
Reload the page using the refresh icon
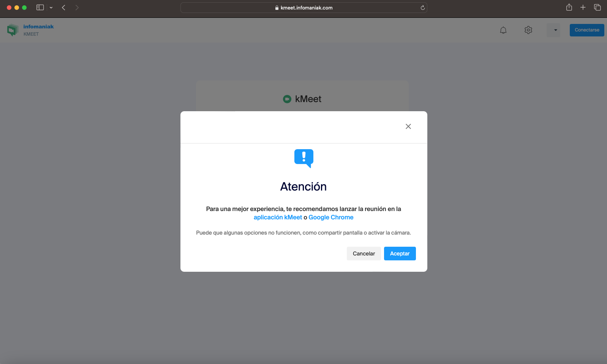422,8
